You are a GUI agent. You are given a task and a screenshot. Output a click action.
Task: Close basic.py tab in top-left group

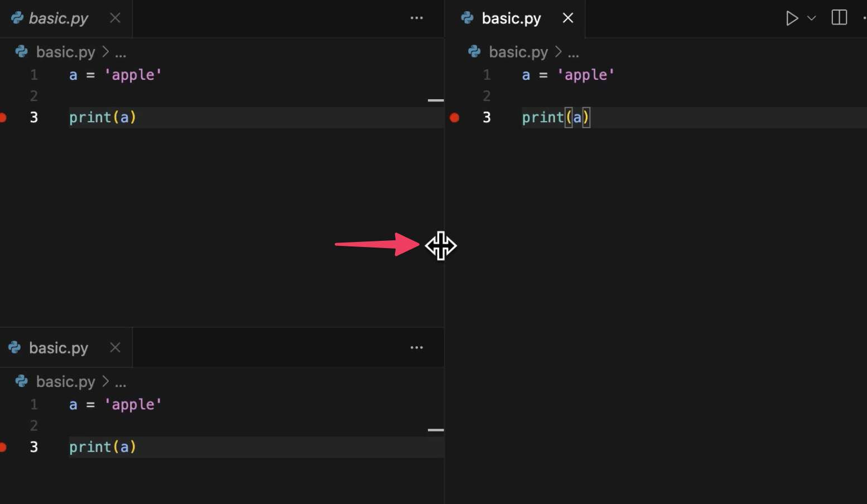tap(115, 18)
